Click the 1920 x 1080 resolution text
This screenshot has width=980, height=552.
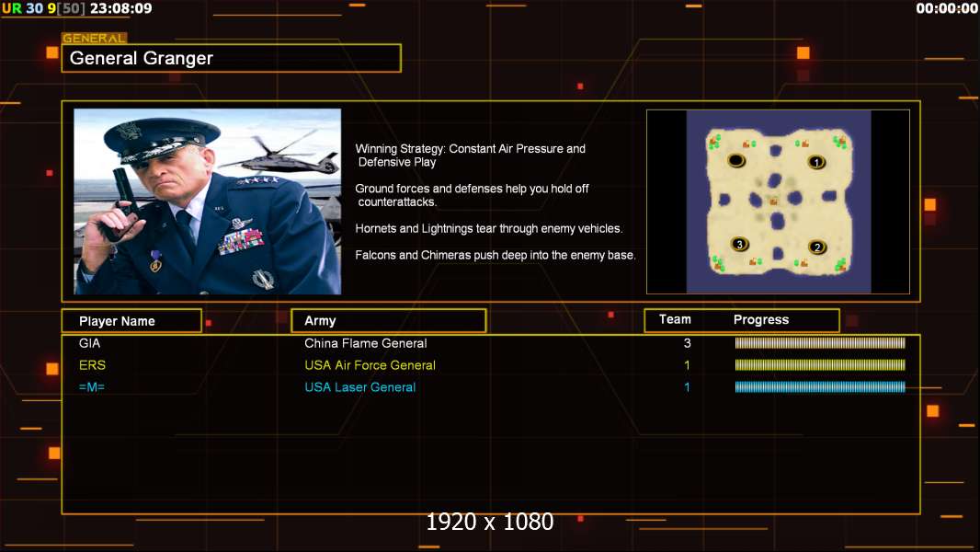(490, 522)
